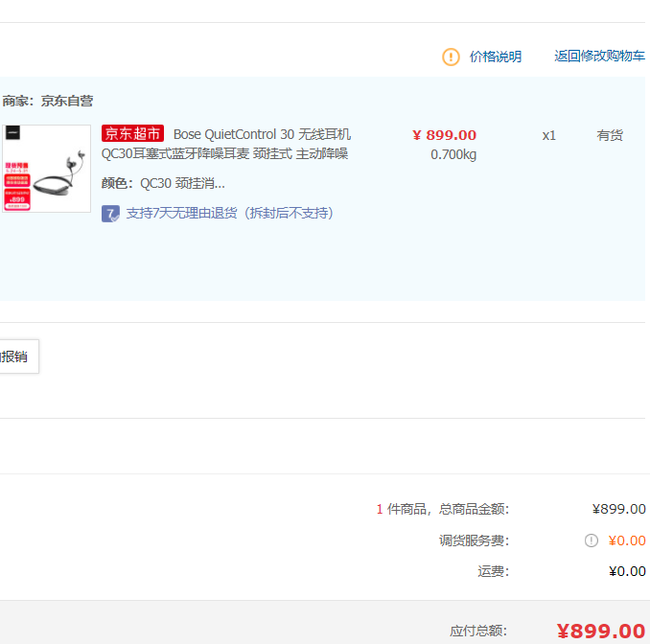Click the 7-day return policy icon
Screen dimensions: 650x644
point(110,214)
